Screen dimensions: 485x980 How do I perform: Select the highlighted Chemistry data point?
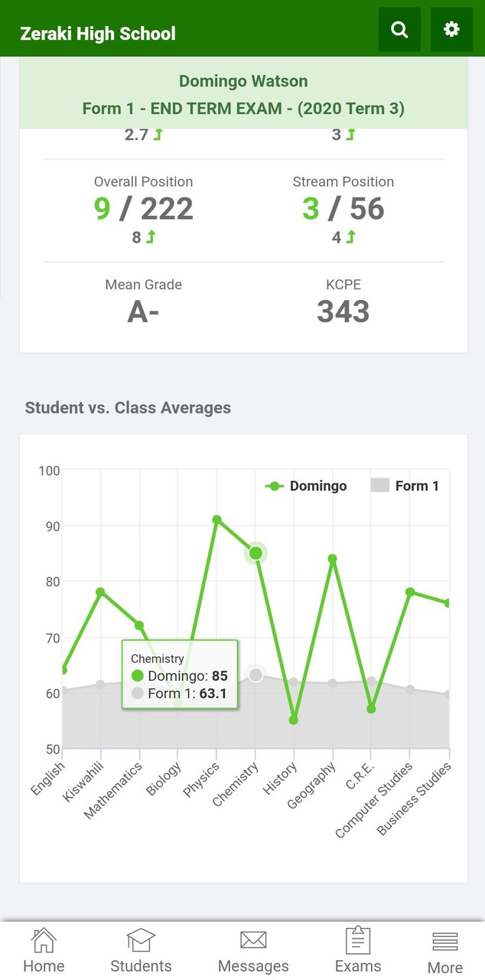pyautogui.click(x=256, y=553)
